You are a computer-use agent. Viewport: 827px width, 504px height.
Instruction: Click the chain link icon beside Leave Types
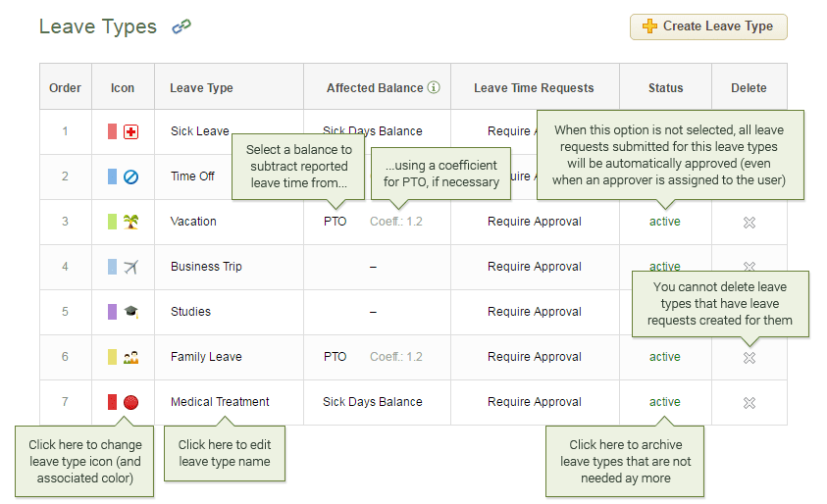click(181, 27)
